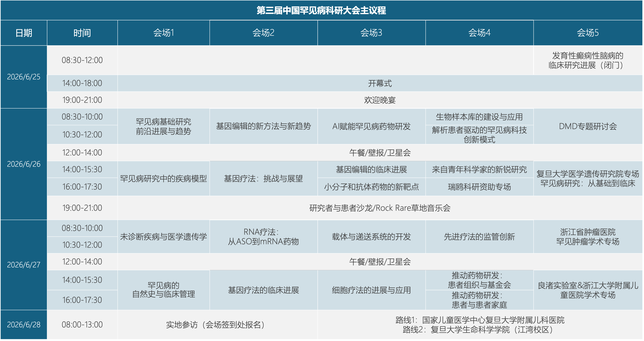
Task: Click the 会场5 column header
Action: (x=588, y=33)
